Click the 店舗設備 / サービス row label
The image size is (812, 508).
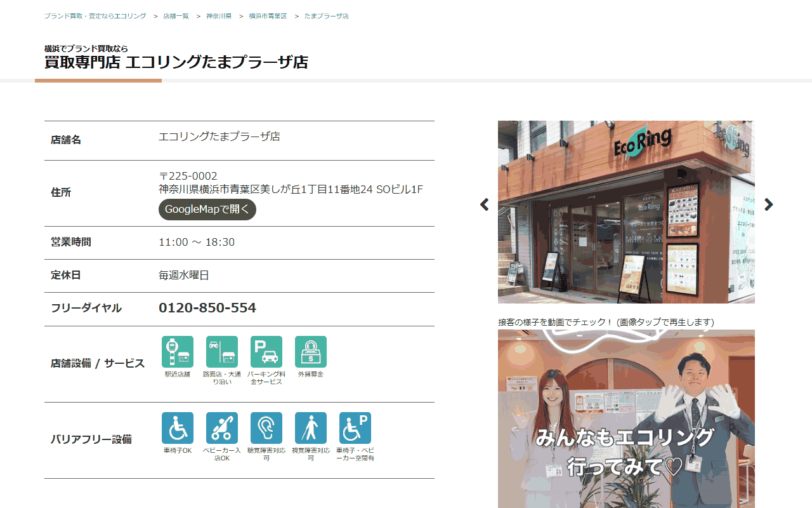point(98,364)
